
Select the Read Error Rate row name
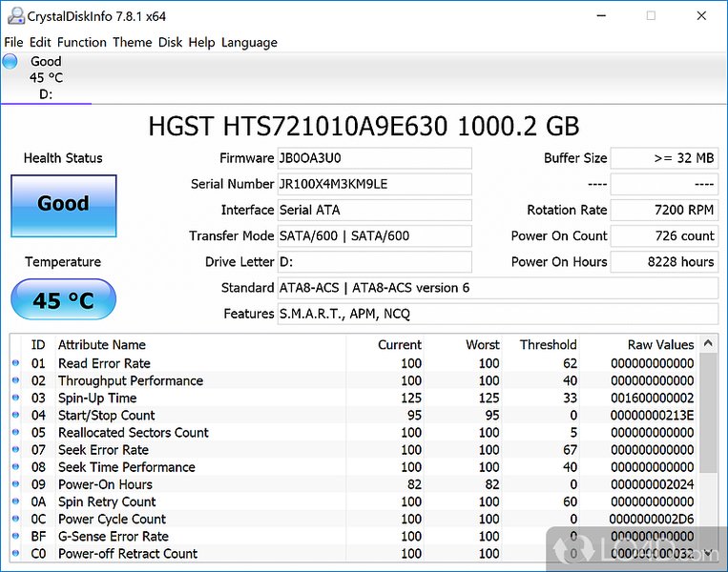click(104, 363)
